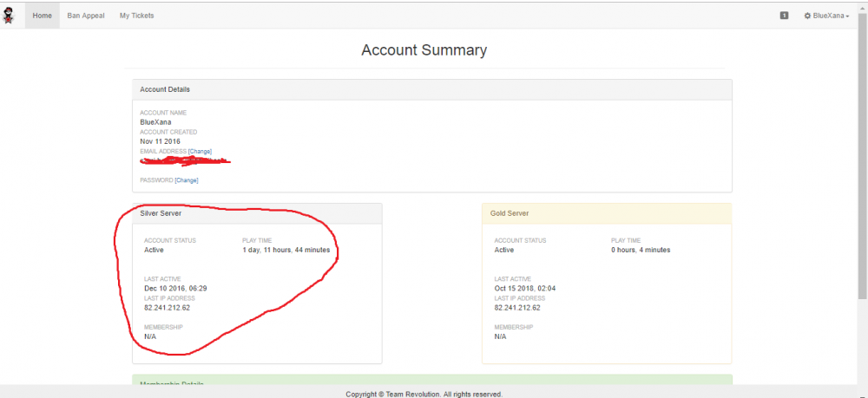Click the Membership Details panel header
Screen dimensions: 868x398
431,382
